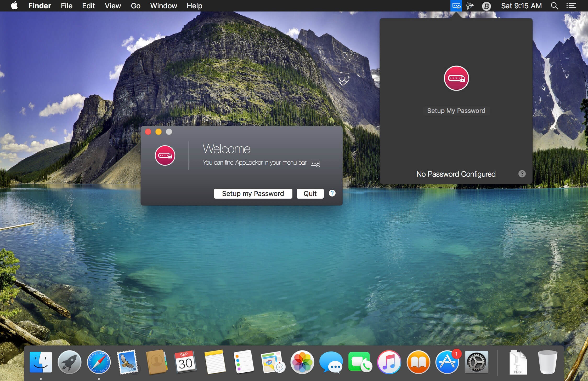Launch the App Store from the dock
The image size is (588, 381).
(447, 362)
